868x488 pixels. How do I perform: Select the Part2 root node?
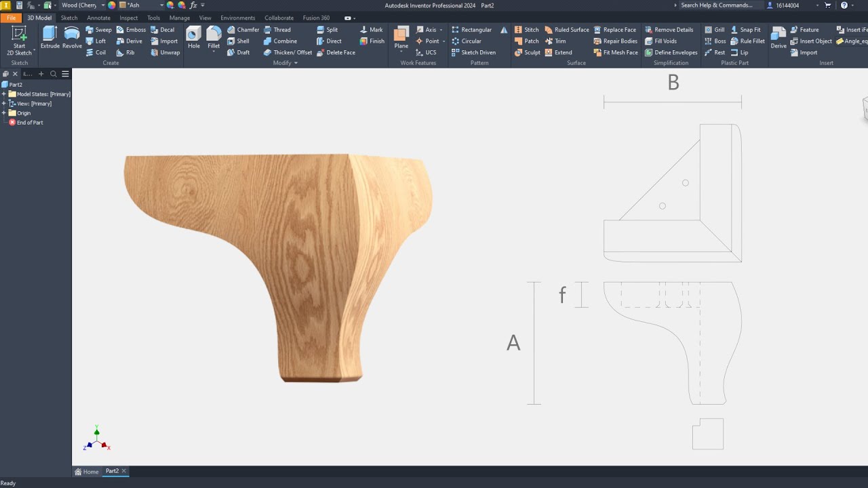tap(12, 85)
